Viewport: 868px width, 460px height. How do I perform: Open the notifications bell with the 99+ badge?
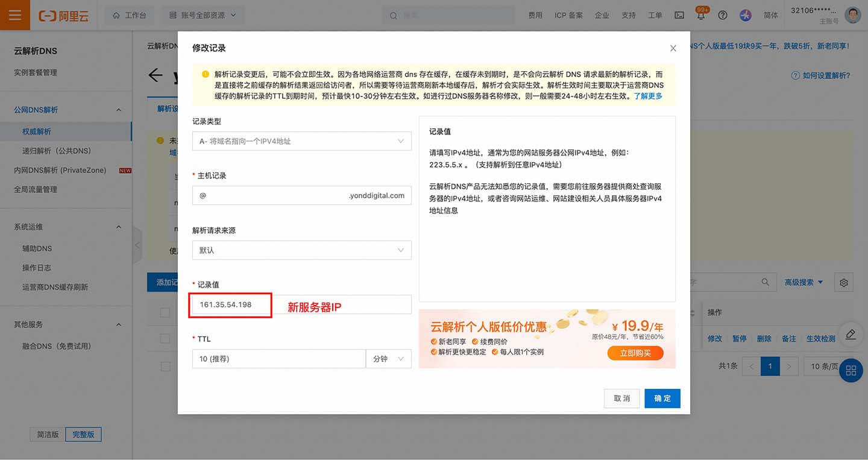(701, 14)
